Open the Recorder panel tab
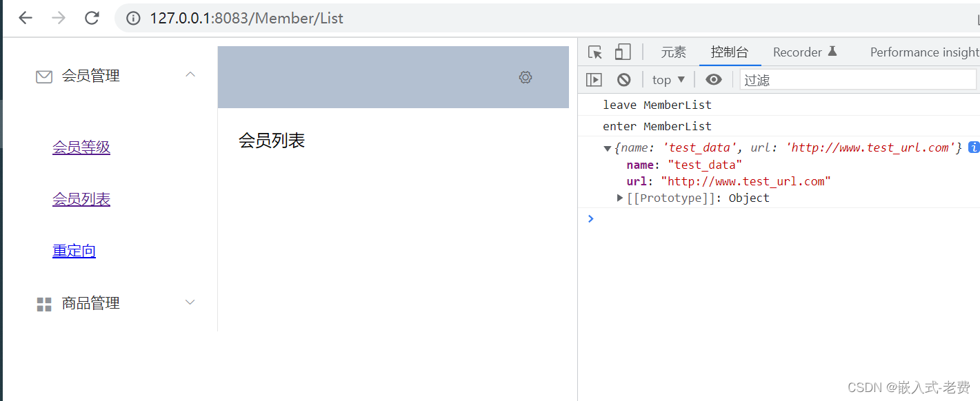The height and width of the screenshot is (401, 980). pos(798,52)
